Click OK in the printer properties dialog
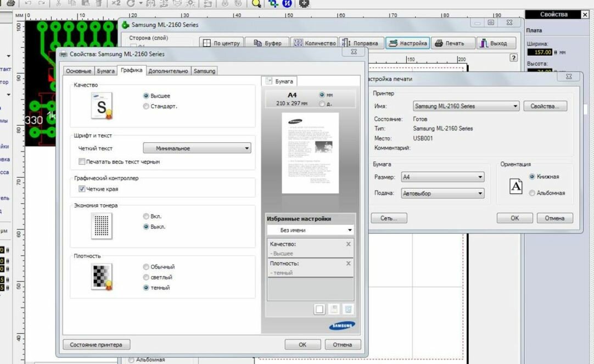The image size is (594, 364). pyautogui.click(x=302, y=345)
